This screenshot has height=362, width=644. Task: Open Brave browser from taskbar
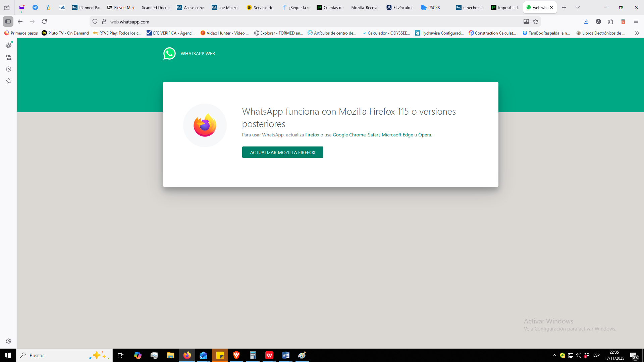[x=236, y=355]
